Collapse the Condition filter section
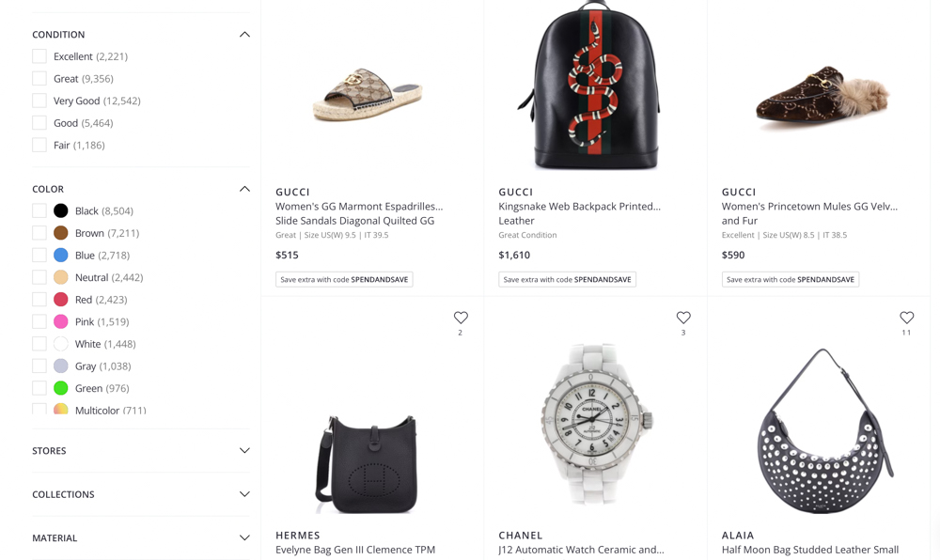940x560 pixels. tap(244, 35)
